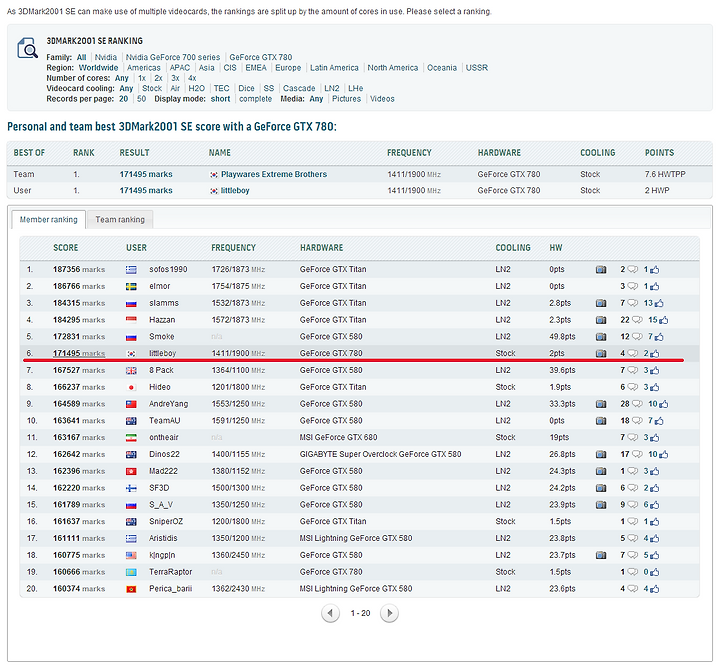
Task: Click the 7.6 HWTPP points value
Action: [665, 174]
